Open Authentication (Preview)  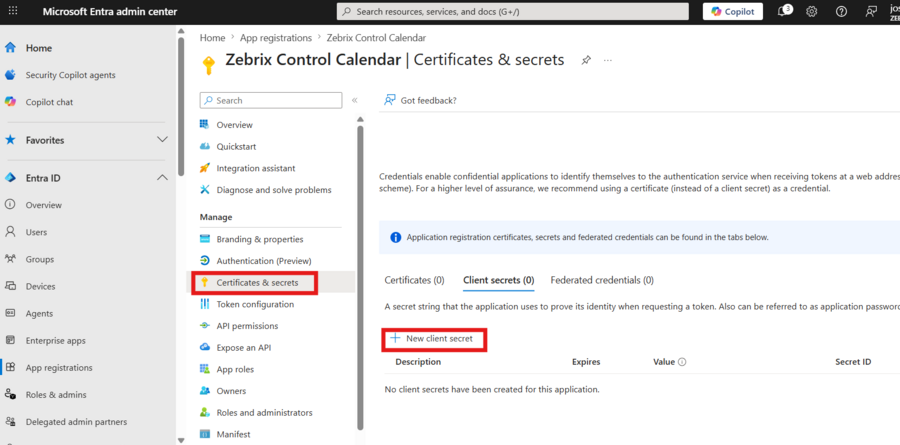263,261
